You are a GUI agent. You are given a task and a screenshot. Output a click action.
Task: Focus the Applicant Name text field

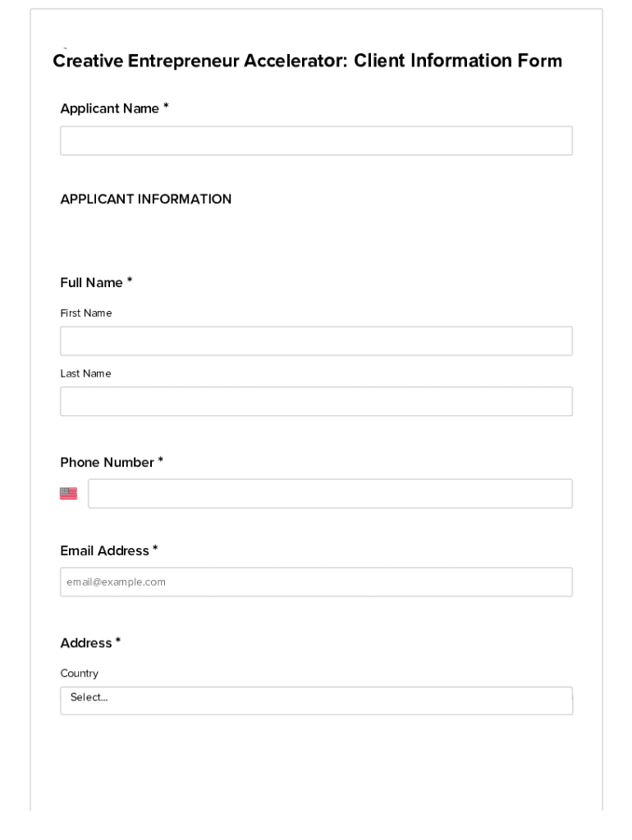click(316, 141)
